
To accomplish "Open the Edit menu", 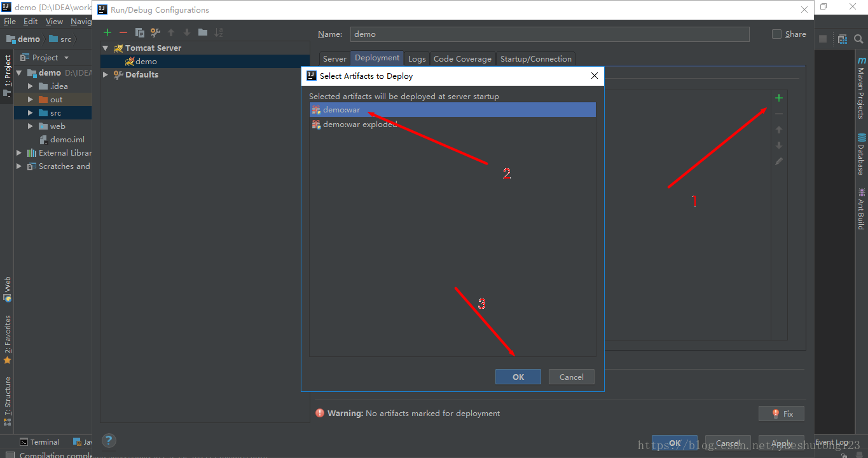I will point(31,22).
